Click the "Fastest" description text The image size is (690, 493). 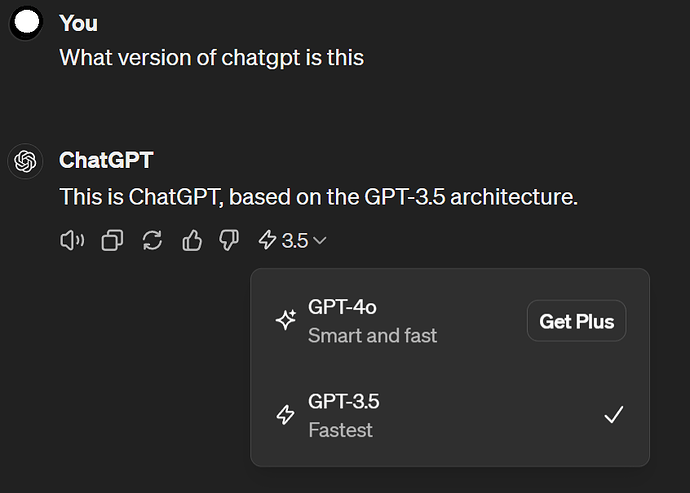tap(340, 430)
